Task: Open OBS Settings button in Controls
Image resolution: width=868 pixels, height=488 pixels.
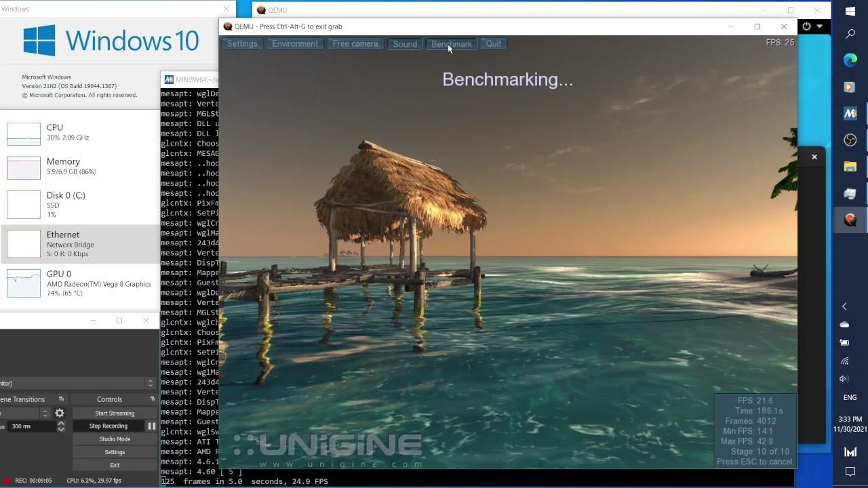Action: pyautogui.click(x=115, y=452)
